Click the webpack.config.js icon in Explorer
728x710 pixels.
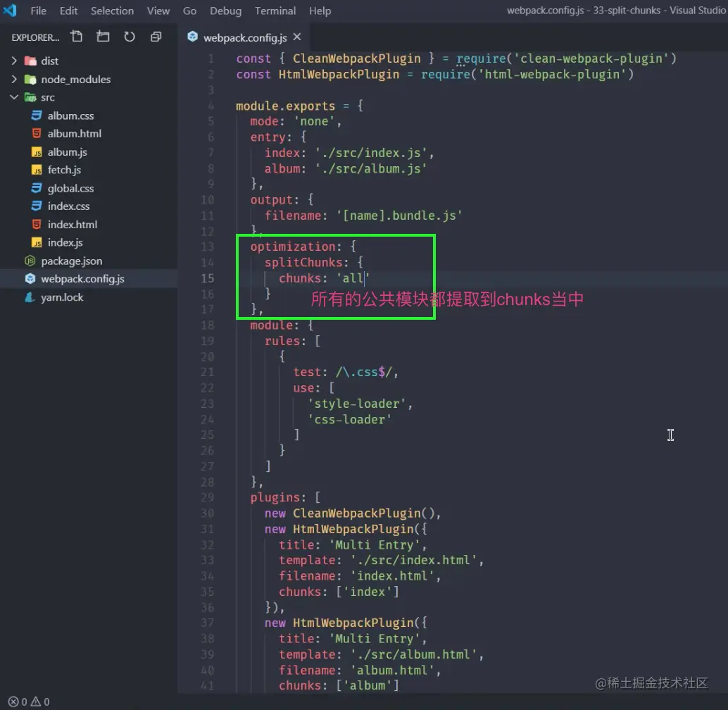(30, 279)
